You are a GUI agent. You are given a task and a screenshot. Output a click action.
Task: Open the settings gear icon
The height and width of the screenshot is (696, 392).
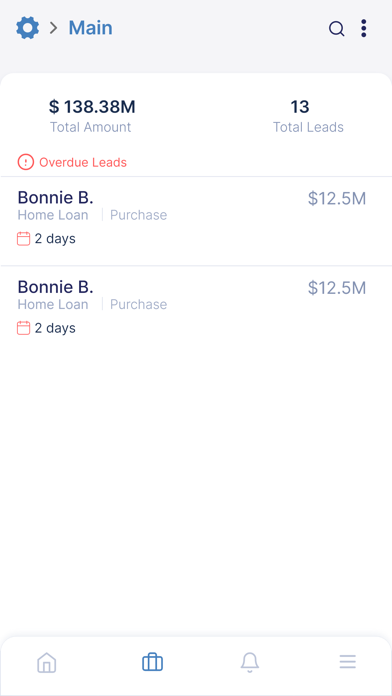[x=28, y=28]
